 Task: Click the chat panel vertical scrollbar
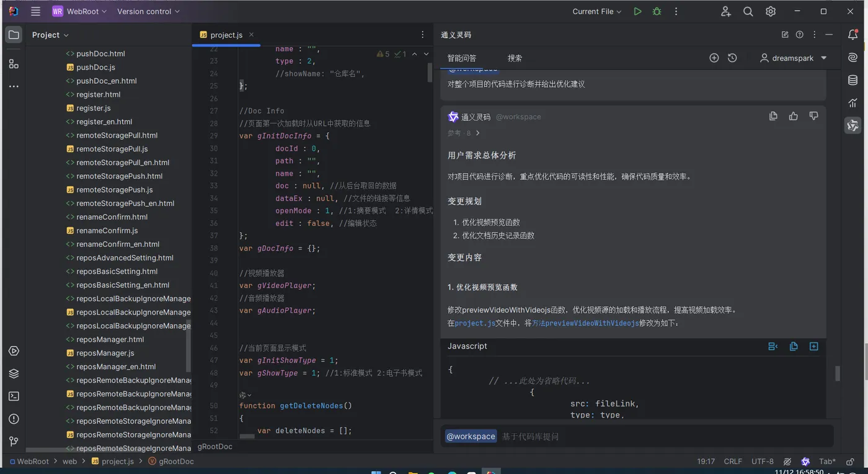pyautogui.click(x=837, y=373)
